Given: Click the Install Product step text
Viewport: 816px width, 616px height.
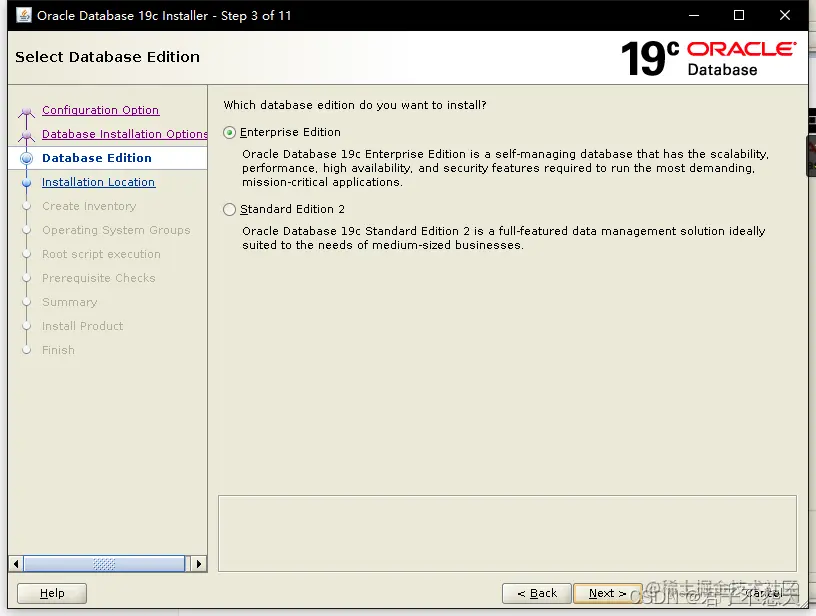Looking at the screenshot, I should pos(83,326).
